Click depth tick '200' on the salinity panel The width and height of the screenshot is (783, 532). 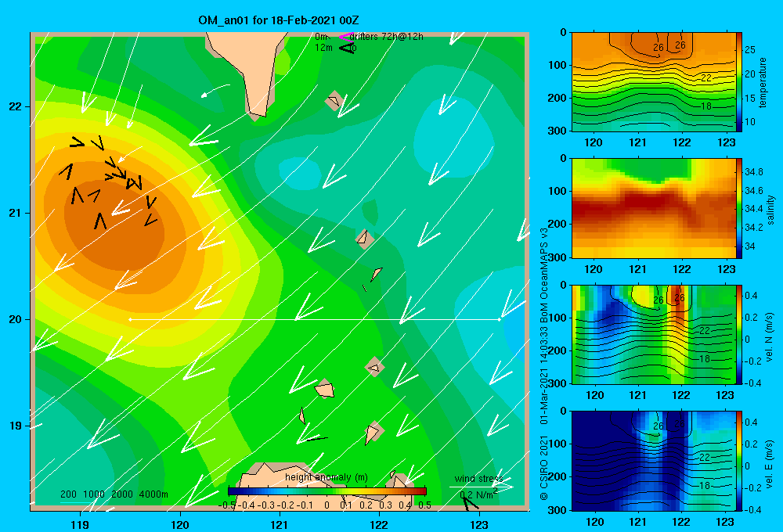(x=558, y=224)
